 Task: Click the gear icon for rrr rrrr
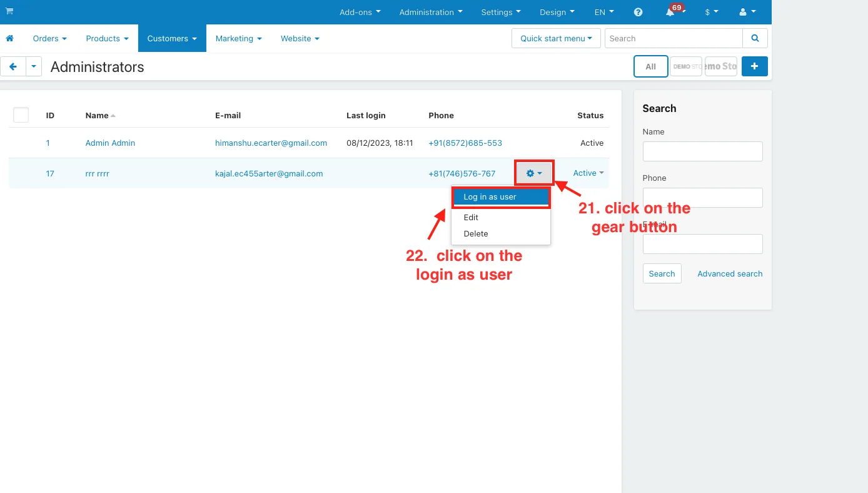pos(534,173)
